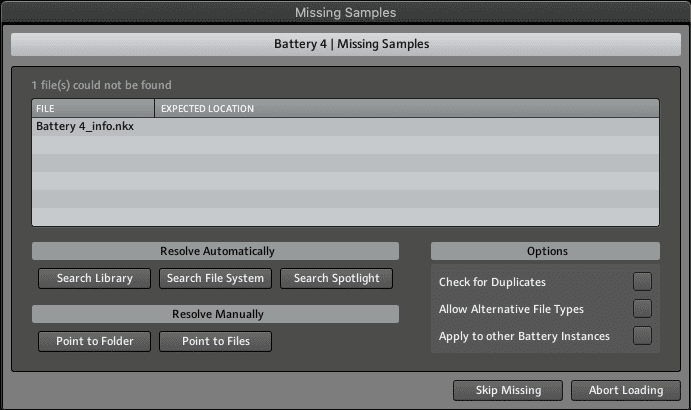Image resolution: width=691 pixels, height=410 pixels.
Task: Choose Point to Folder
Action: pos(94,342)
